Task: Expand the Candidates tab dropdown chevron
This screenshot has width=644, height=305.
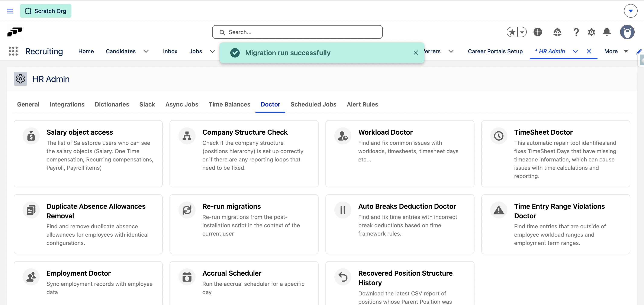Action: pyautogui.click(x=146, y=52)
